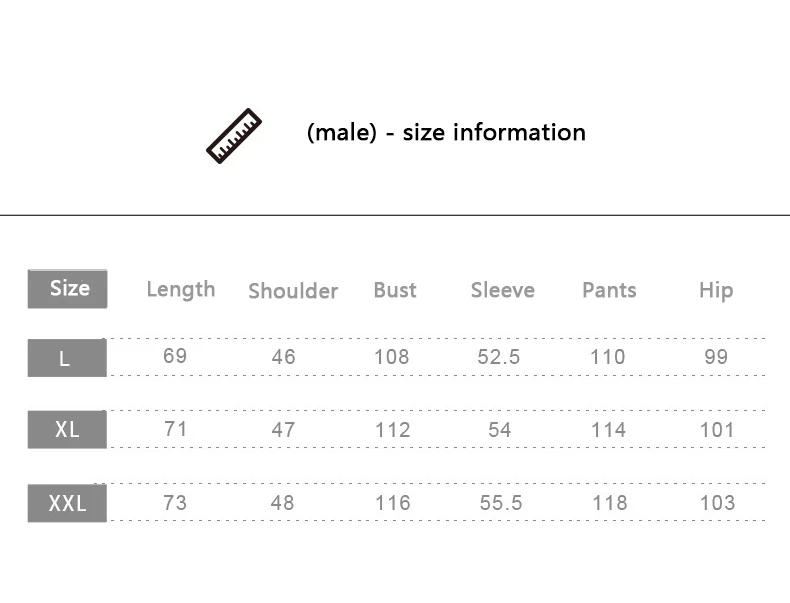The width and height of the screenshot is (790, 603).
Task: Click the "(male) - size information" heading
Action: (x=446, y=132)
